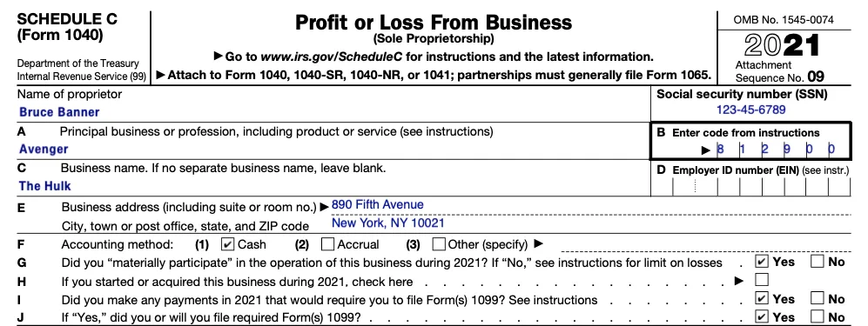Click the Social security number field

coord(751,110)
